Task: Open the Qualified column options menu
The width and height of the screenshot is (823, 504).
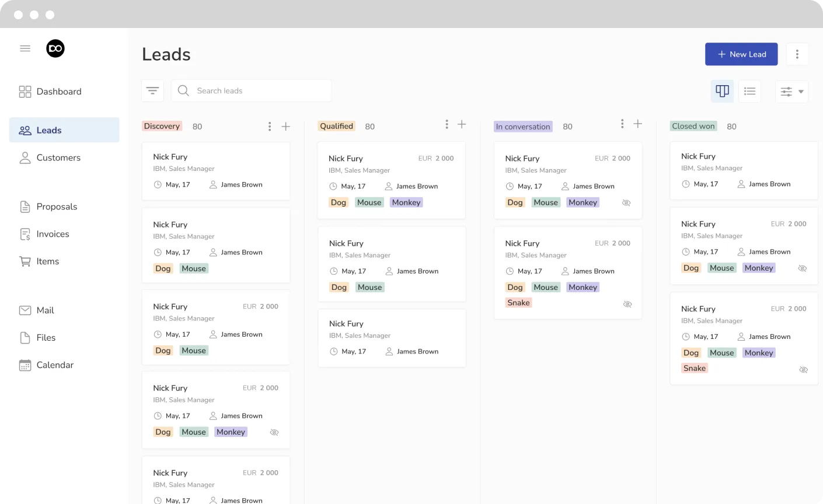Action: click(x=447, y=124)
